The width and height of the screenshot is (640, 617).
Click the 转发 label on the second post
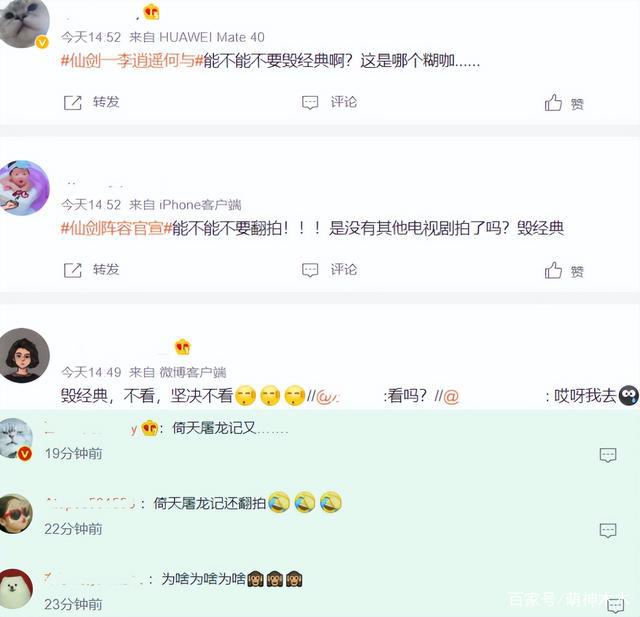coord(106,269)
